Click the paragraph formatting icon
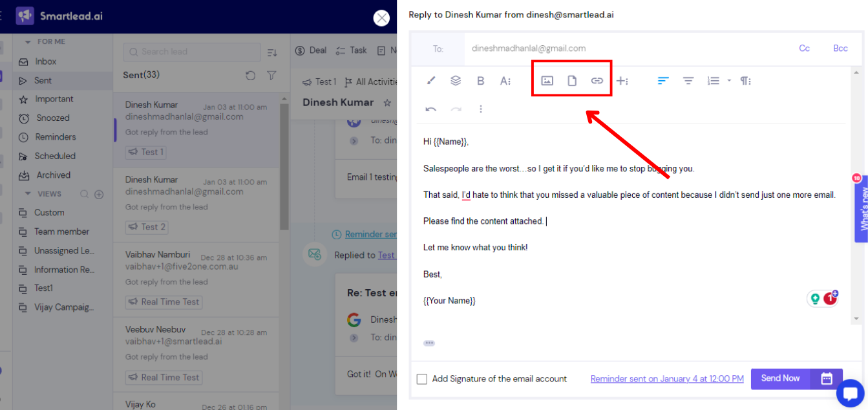Image resolution: width=868 pixels, height=410 pixels. tap(745, 80)
